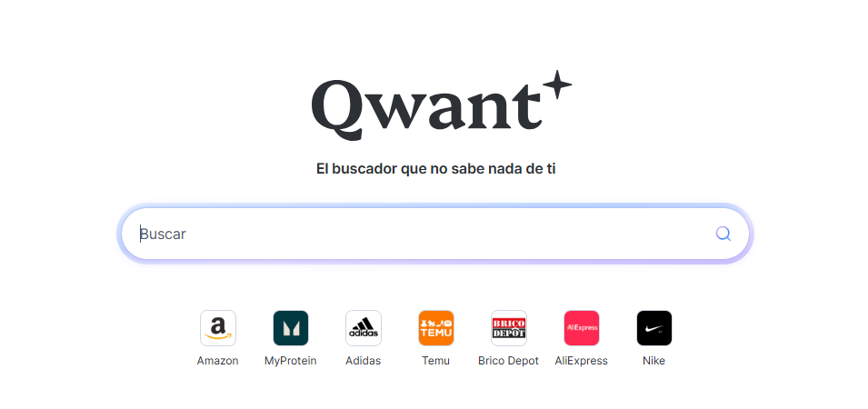Image resolution: width=868 pixels, height=409 pixels.
Task: Focus the Buscar search field
Action: (435, 234)
